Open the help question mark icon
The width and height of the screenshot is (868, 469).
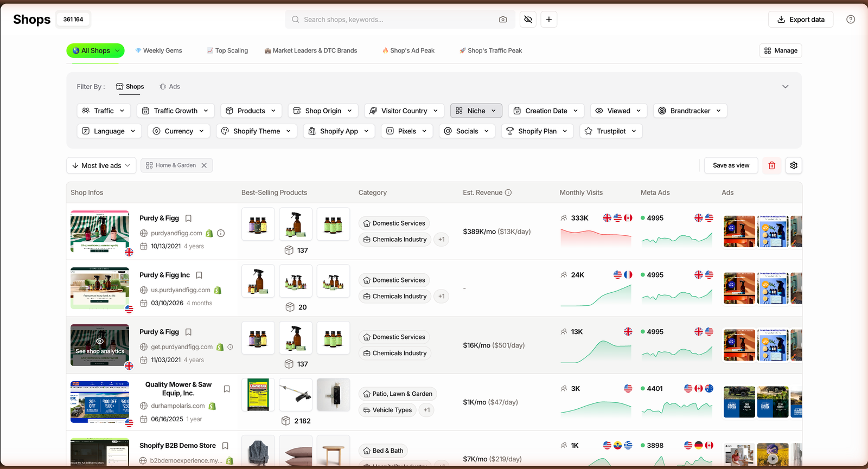pos(851,20)
